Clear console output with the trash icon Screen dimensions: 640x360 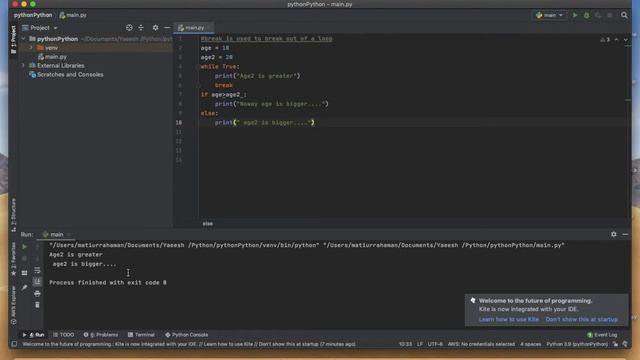pyautogui.click(x=37, y=305)
